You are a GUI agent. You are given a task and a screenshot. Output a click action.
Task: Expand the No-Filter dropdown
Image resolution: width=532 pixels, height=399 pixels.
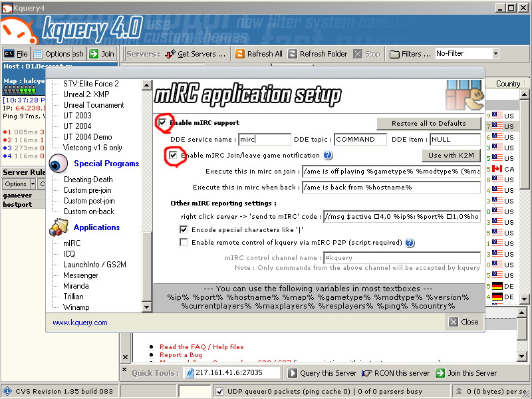[x=495, y=53]
